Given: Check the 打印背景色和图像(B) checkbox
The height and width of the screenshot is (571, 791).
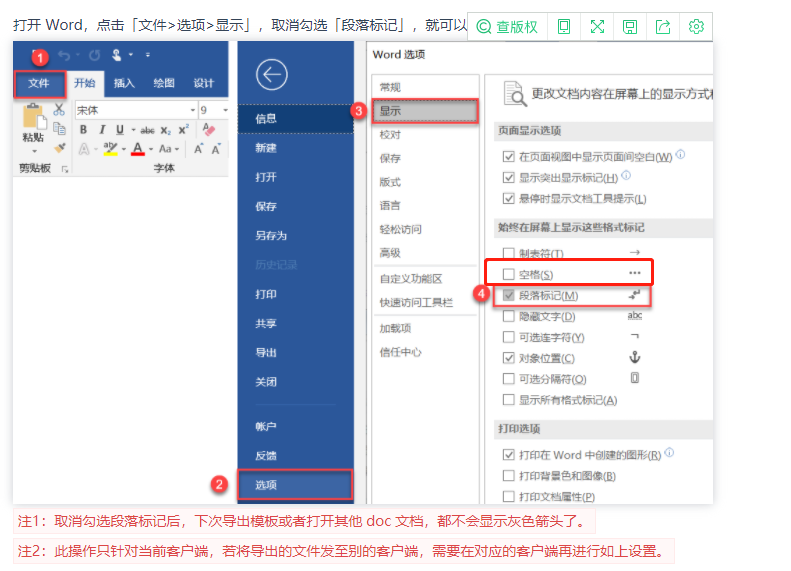Looking at the screenshot, I should (x=508, y=476).
